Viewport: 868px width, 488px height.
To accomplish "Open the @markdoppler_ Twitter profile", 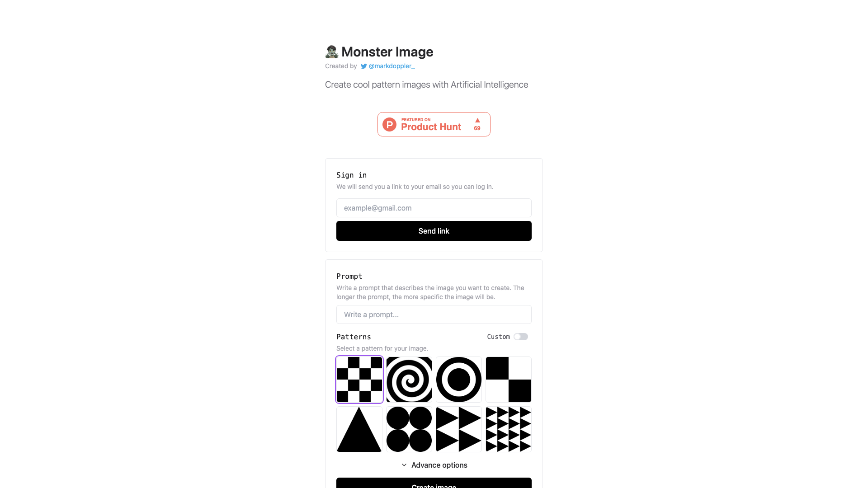I will click(387, 66).
